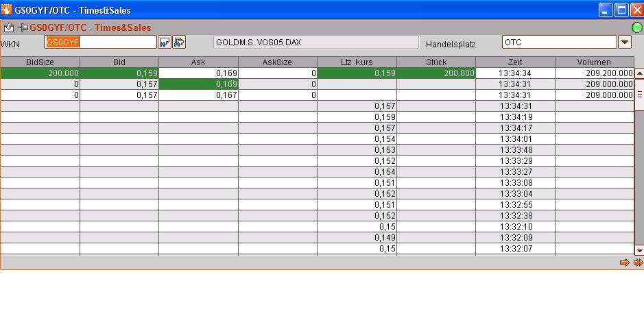Click the Ltz. Kurs value at 13:34:01

[357, 139]
